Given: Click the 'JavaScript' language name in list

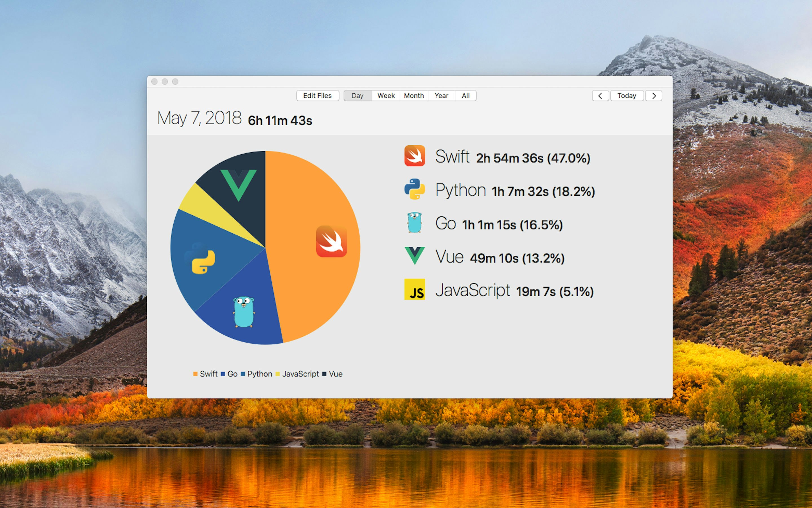Looking at the screenshot, I should (473, 290).
